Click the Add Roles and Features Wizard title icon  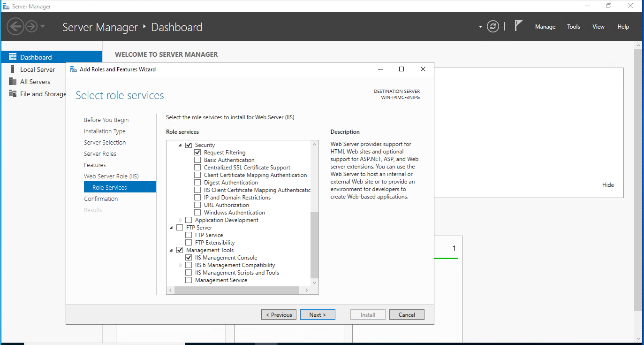click(x=74, y=69)
